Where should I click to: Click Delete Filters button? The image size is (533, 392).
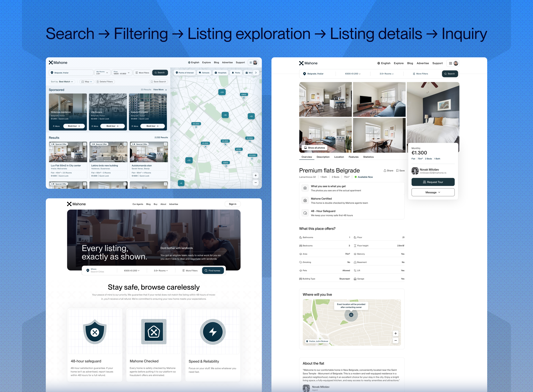click(105, 82)
